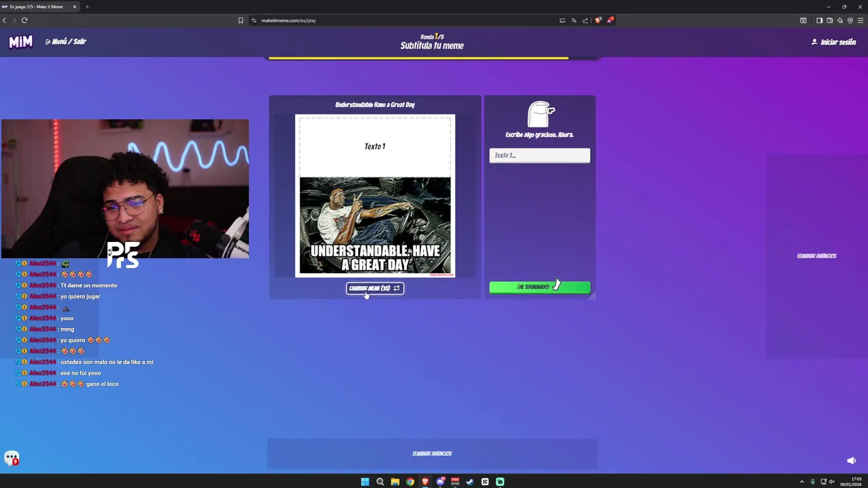Viewport: 868px width, 488px height.
Task: Open the Windows Start menu
Action: point(365,482)
